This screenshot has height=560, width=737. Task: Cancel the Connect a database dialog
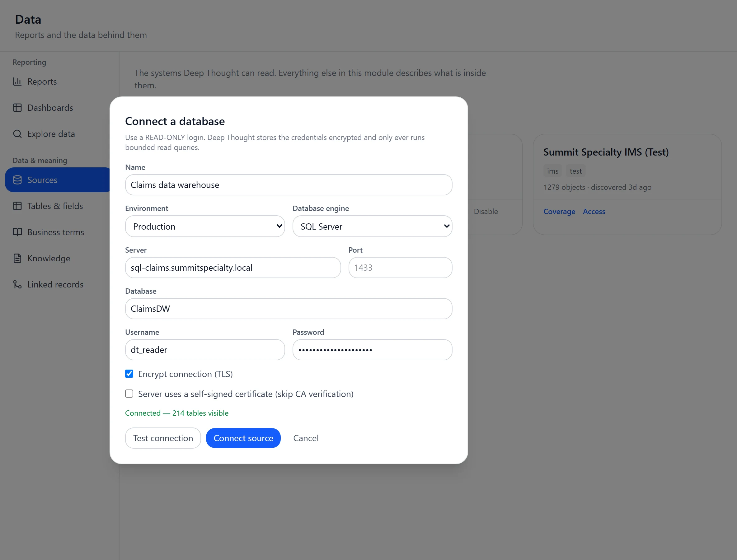click(x=306, y=438)
